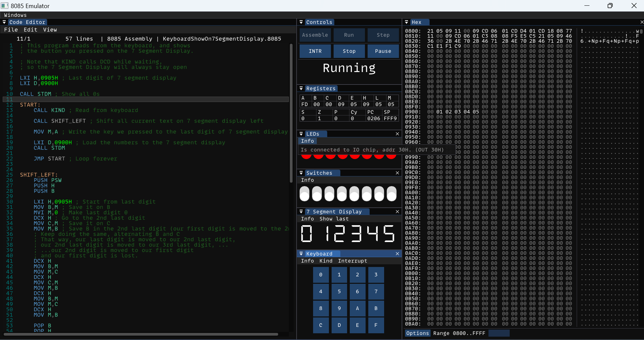Trigger the INTR button
This screenshot has height=340, width=644.
click(315, 51)
